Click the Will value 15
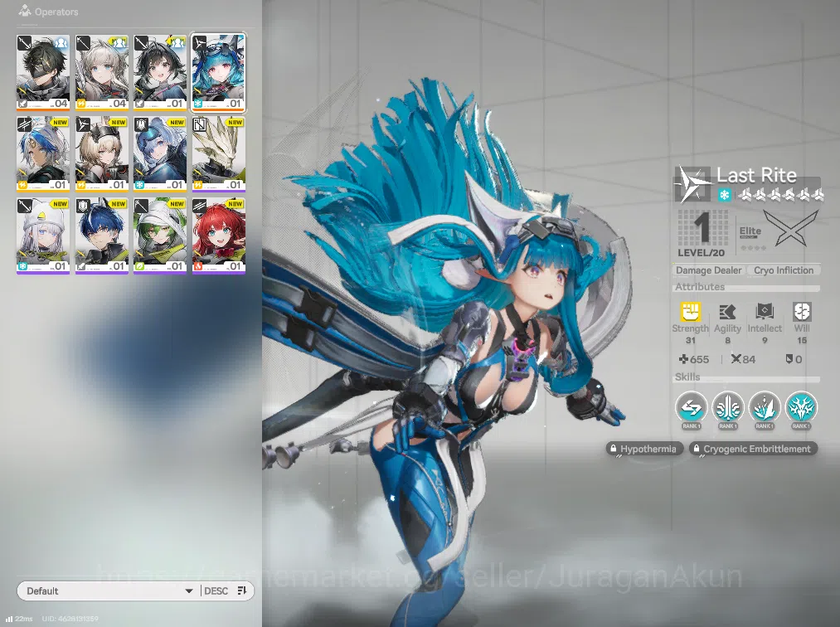840x627 pixels. [801, 340]
